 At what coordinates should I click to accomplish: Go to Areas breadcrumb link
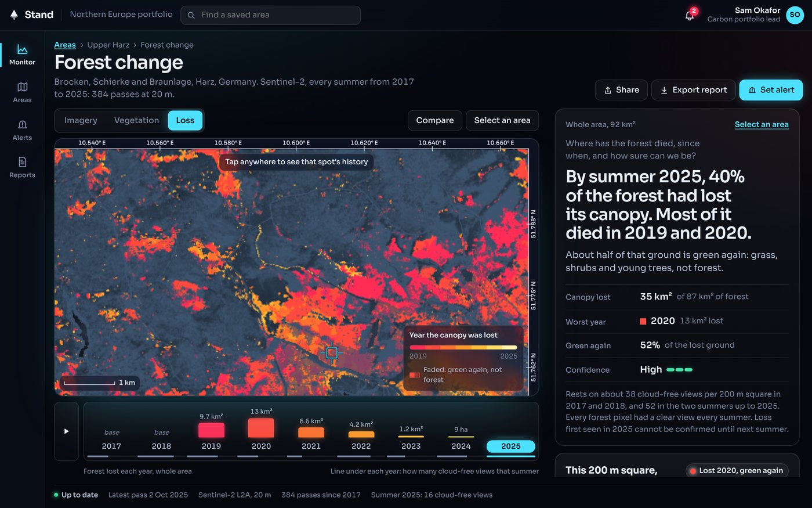(x=65, y=45)
